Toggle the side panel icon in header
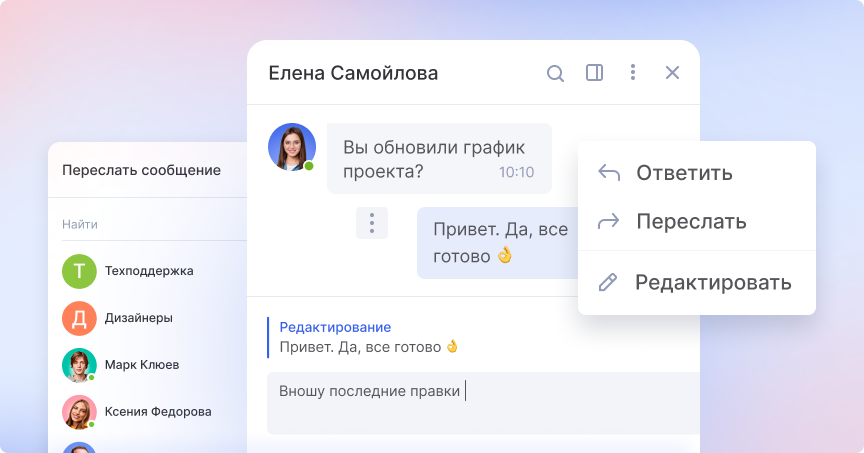This screenshot has width=864, height=453. pos(594,73)
